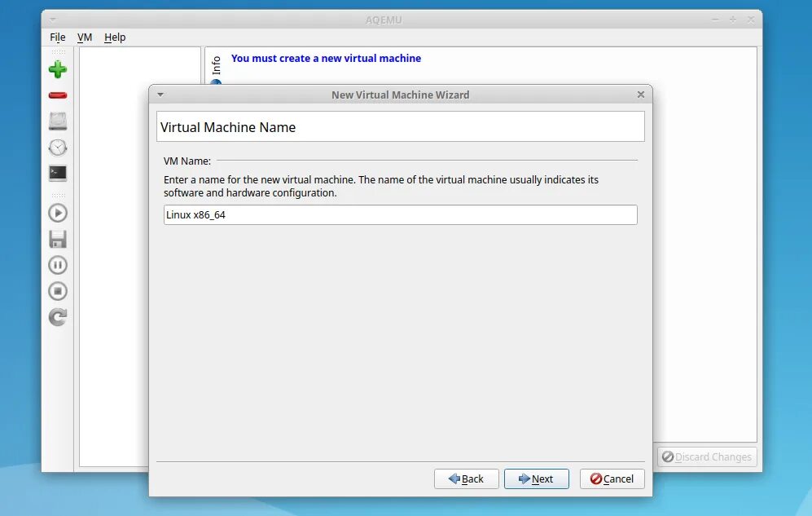Click the reset VM arrow icon
812x516 pixels.
[x=58, y=317]
